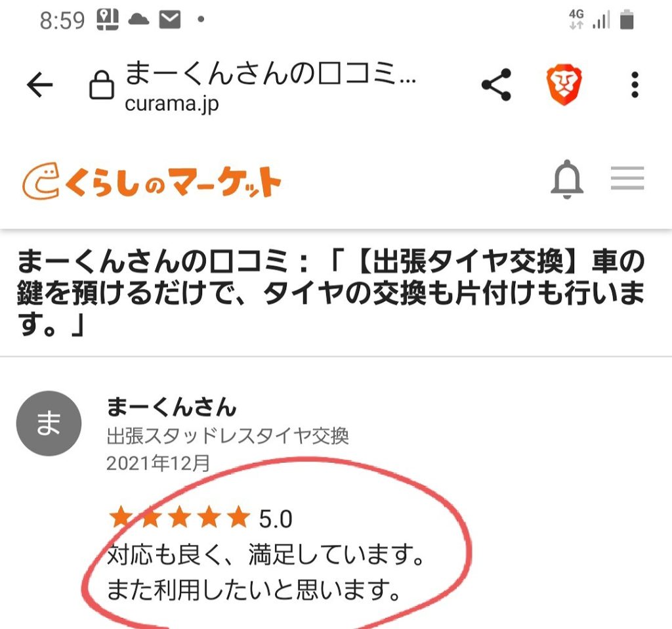Tap the share icon

[496, 85]
